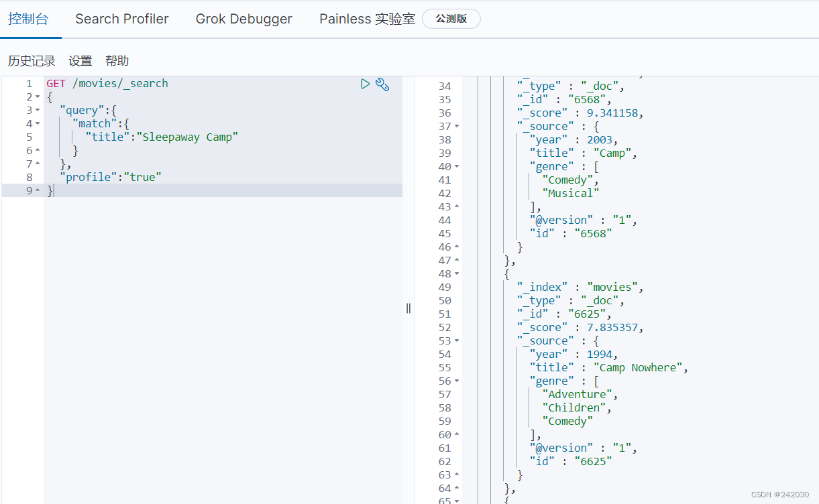819x504 pixels.
Task: Collapse _source fold at output line 53
Action: click(x=457, y=341)
